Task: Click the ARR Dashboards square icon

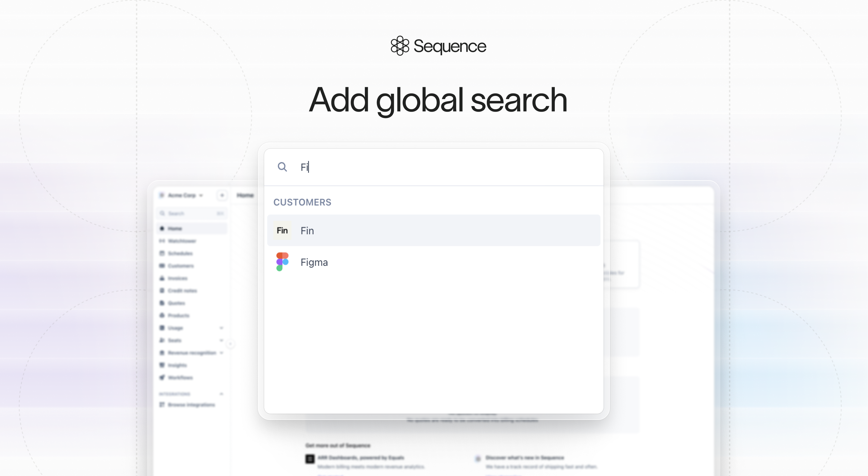Action: pos(310,459)
